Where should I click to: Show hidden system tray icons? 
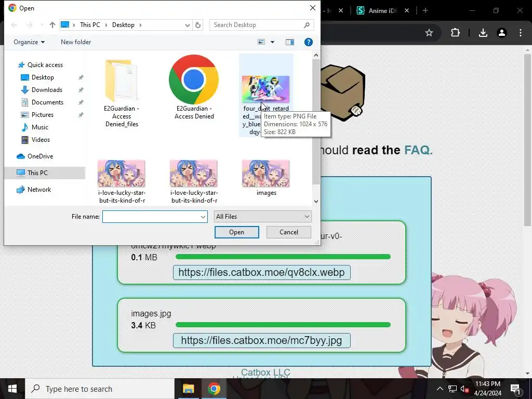point(440,389)
